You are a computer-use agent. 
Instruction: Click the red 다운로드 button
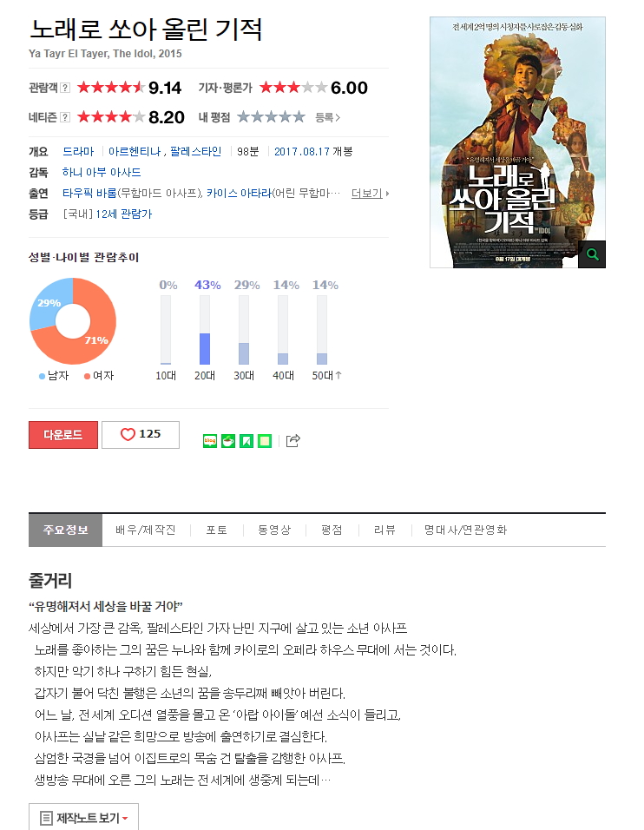[63, 435]
